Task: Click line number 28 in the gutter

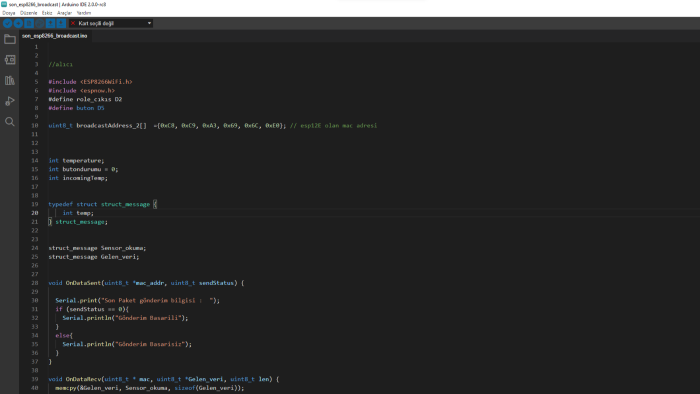Action: (35, 283)
